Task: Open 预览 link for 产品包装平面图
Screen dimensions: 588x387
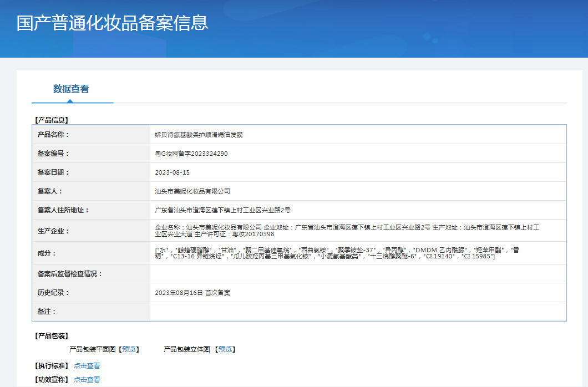Action: coord(129,349)
